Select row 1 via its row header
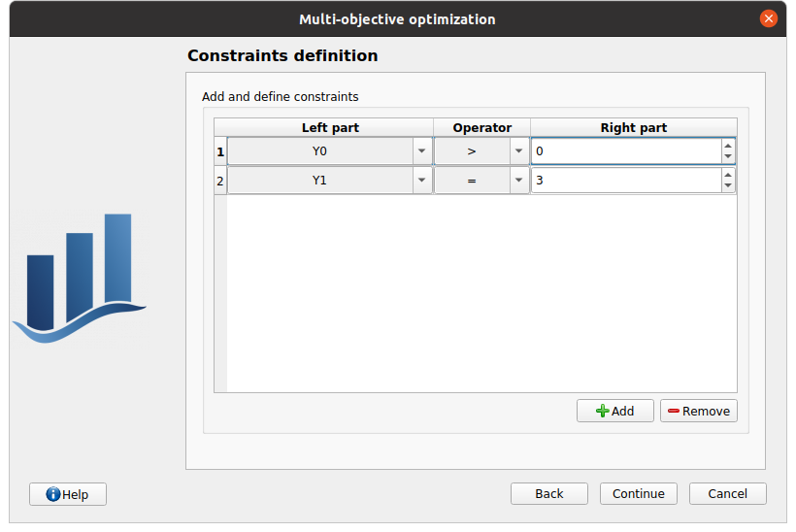Viewport: 796px width, 532px height. [x=220, y=151]
